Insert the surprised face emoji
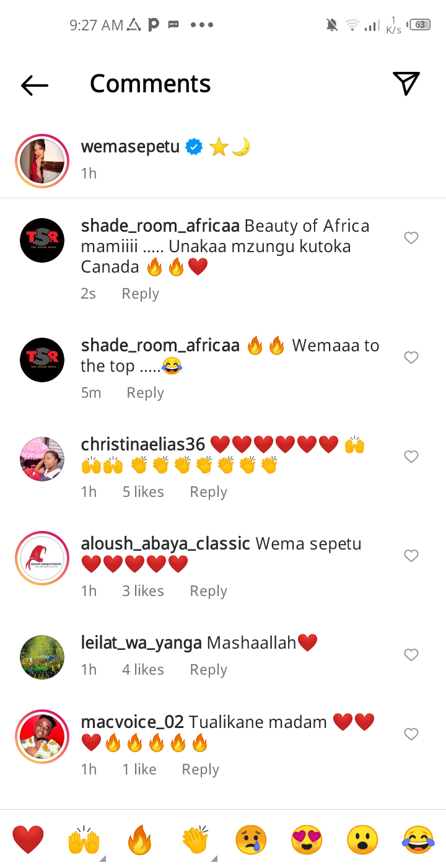The image size is (446, 868). (362, 840)
